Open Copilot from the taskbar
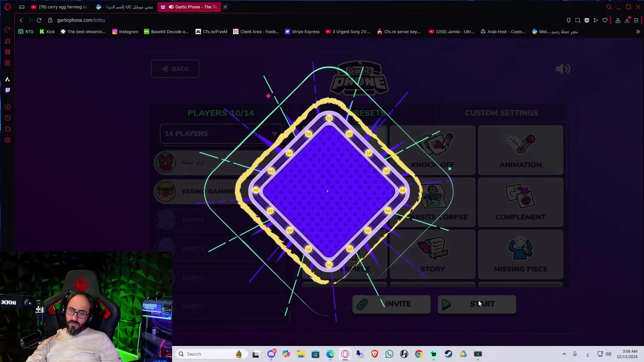The image size is (644, 362). point(286,354)
